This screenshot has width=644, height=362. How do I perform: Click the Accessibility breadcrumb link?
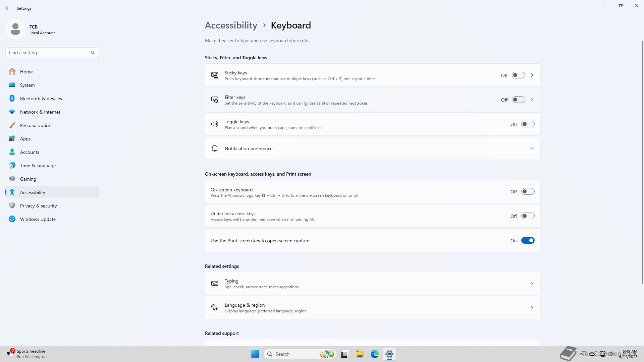(x=231, y=25)
